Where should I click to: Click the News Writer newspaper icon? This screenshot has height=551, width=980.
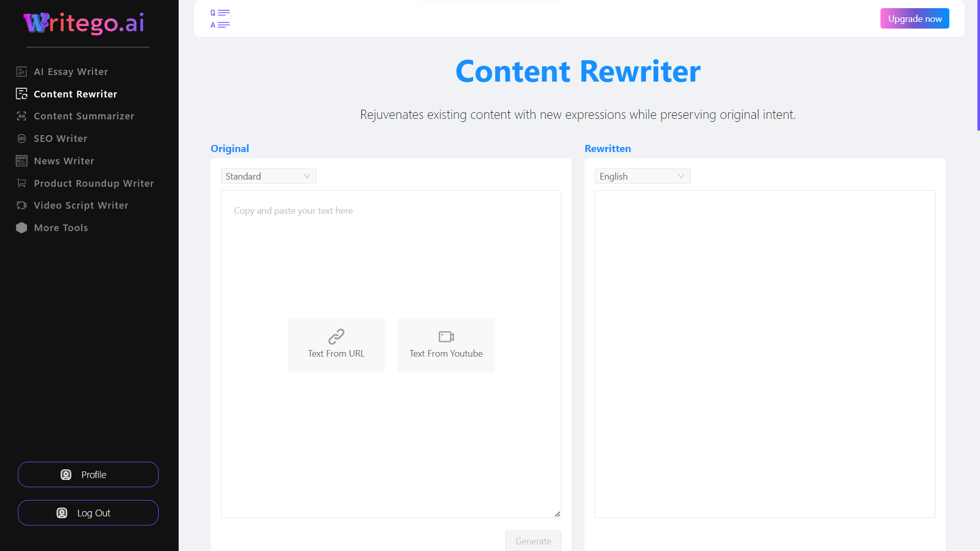tap(21, 161)
